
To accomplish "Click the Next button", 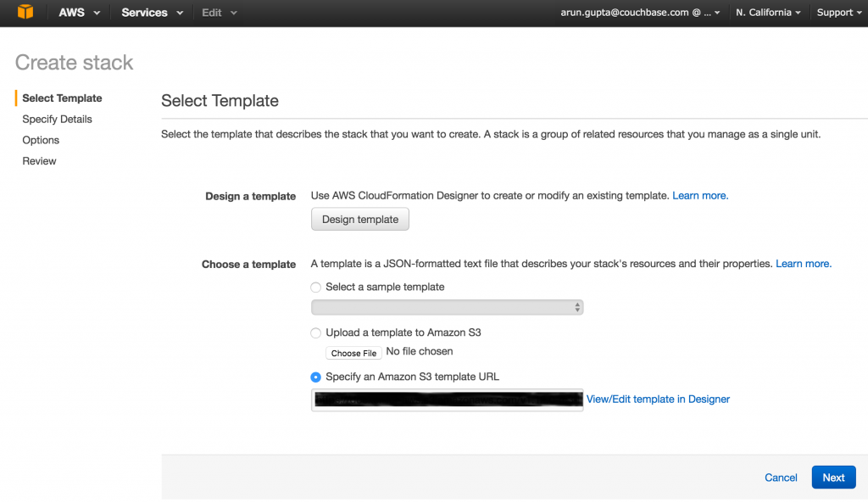I will tap(834, 478).
